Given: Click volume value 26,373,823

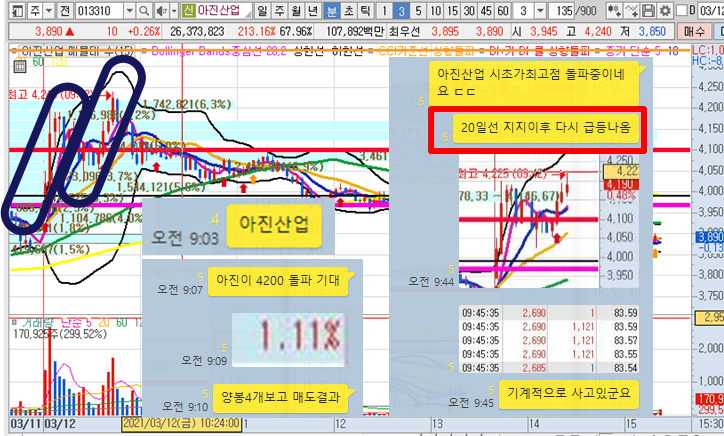Looking at the screenshot, I should [x=197, y=31].
